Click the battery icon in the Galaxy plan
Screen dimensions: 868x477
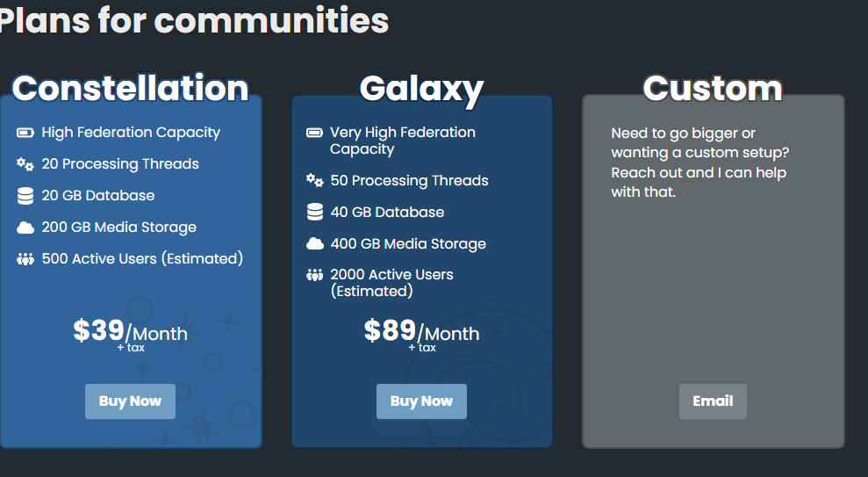(314, 133)
